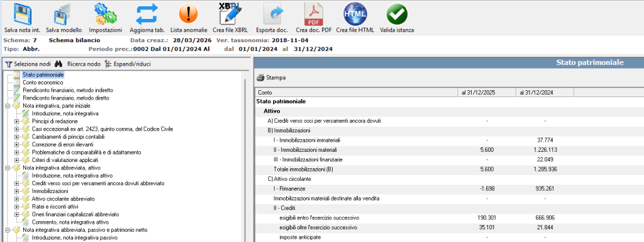This screenshot has height=242, width=644.
Task: Click A) Crediti verso soci row
Action: pos(449,121)
